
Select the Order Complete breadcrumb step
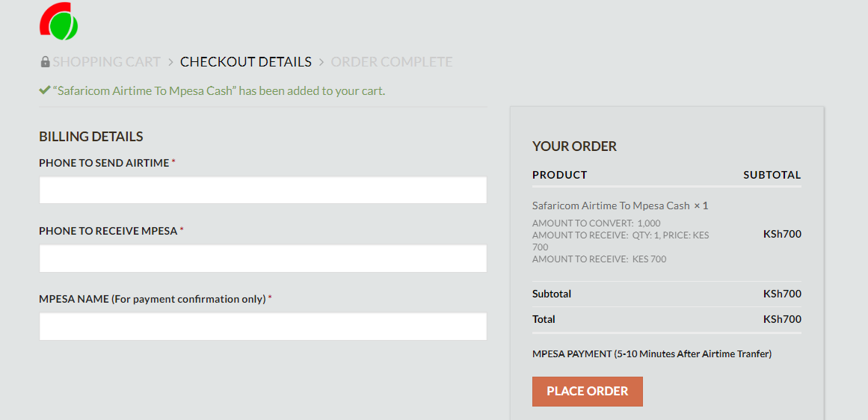click(392, 62)
